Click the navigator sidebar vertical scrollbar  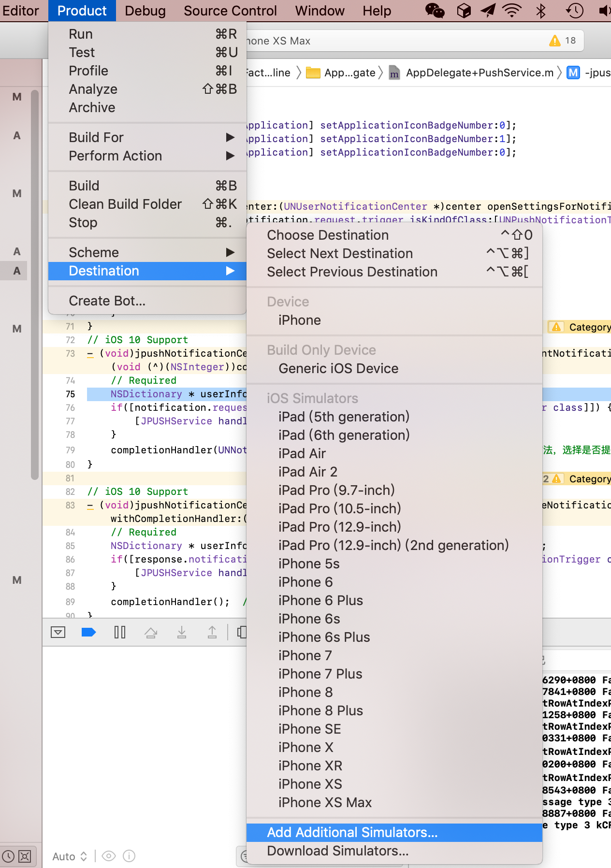(x=35, y=285)
